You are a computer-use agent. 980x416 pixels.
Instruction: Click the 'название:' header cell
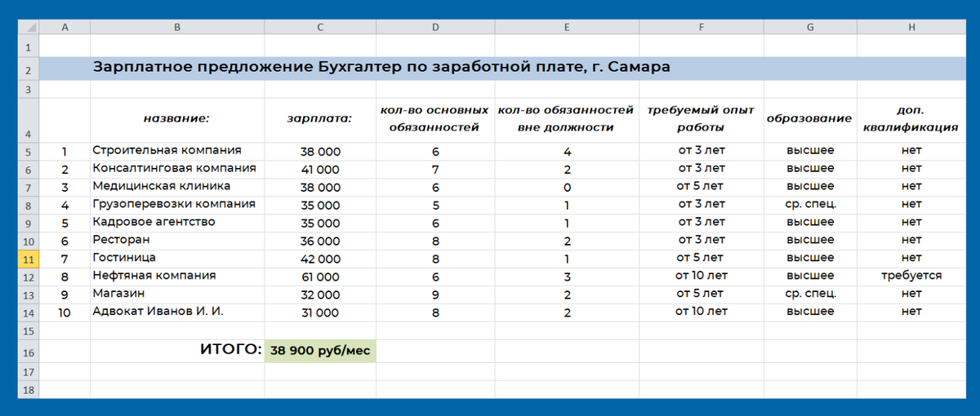177,119
